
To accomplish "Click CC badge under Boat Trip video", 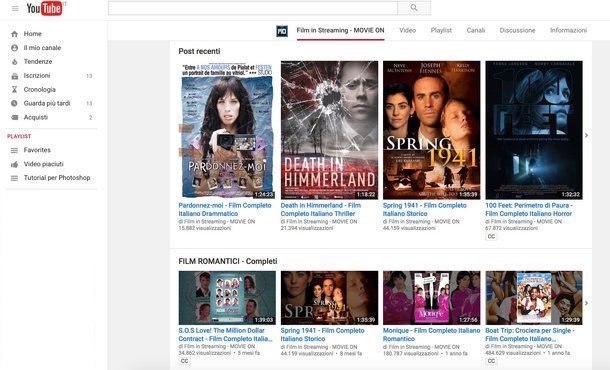I will point(491,361).
